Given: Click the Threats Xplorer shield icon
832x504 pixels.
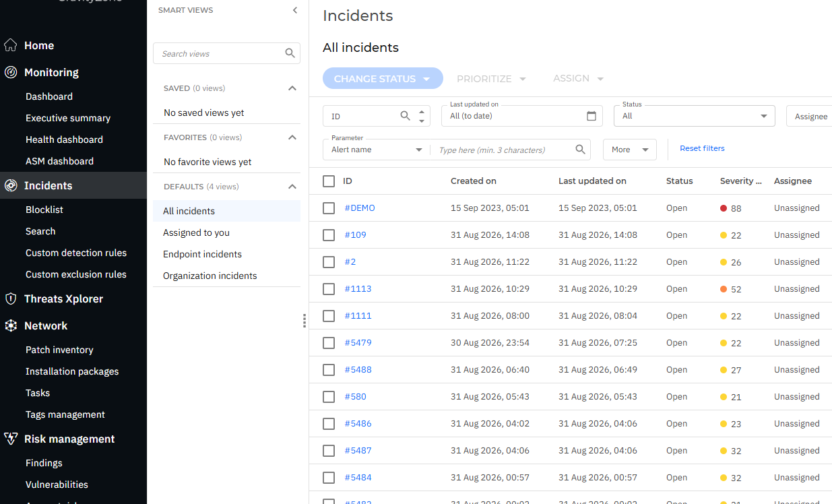Looking at the screenshot, I should coord(11,298).
